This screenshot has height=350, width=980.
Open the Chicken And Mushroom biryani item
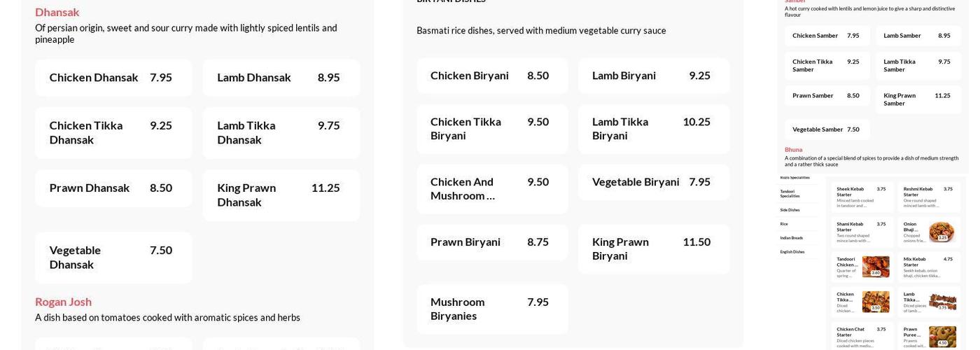(491, 189)
